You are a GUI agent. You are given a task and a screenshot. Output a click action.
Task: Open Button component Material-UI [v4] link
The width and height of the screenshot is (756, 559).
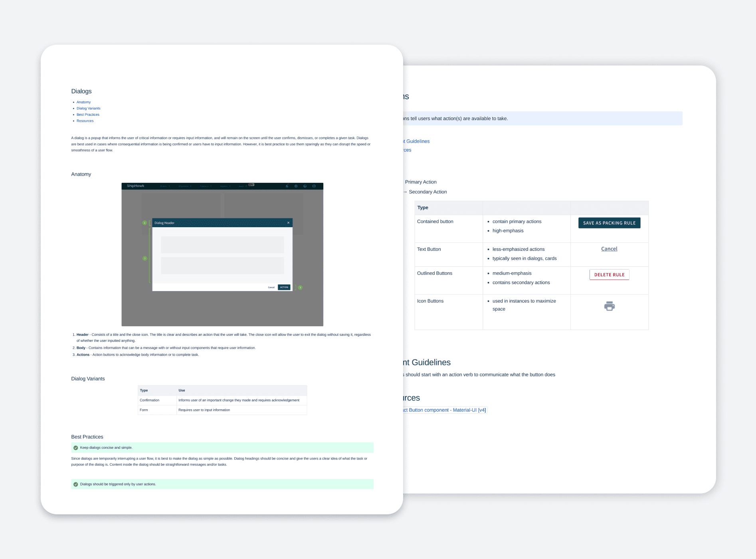(445, 410)
